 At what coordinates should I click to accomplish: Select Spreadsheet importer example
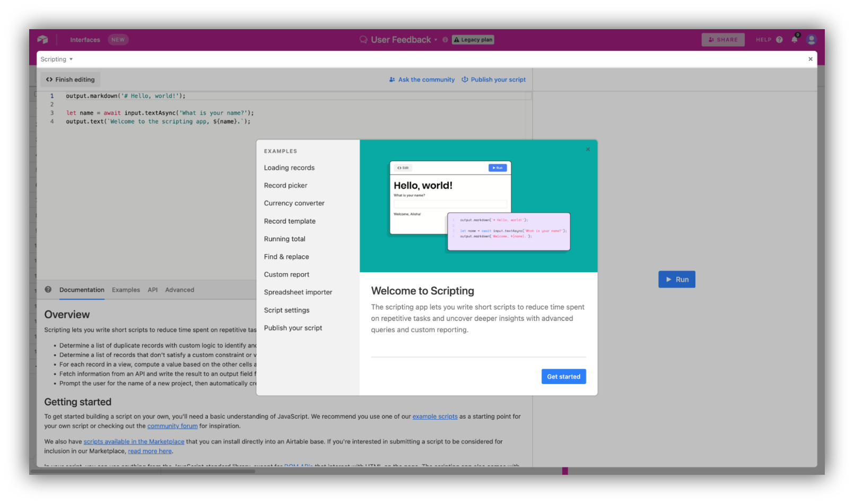point(298,292)
